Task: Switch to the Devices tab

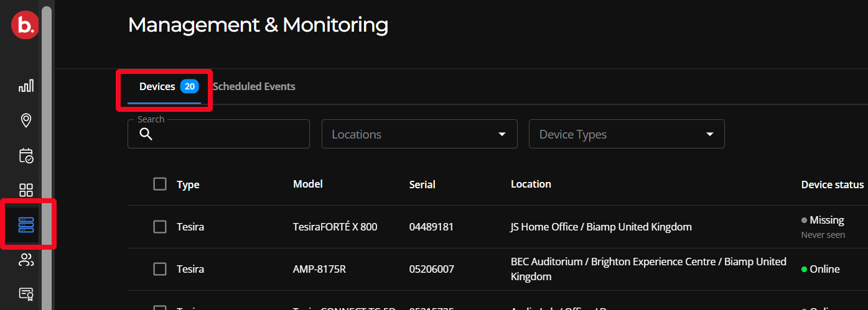Action: point(164,87)
